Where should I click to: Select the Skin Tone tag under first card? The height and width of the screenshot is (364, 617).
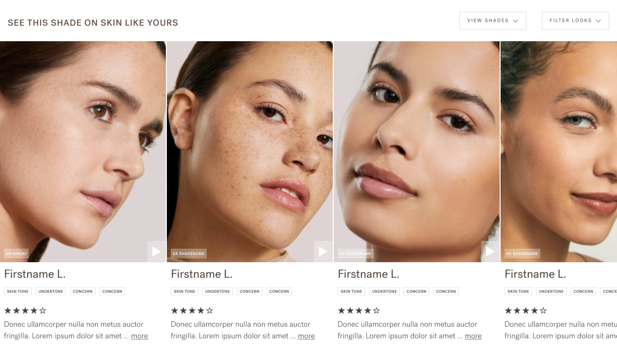tap(17, 291)
